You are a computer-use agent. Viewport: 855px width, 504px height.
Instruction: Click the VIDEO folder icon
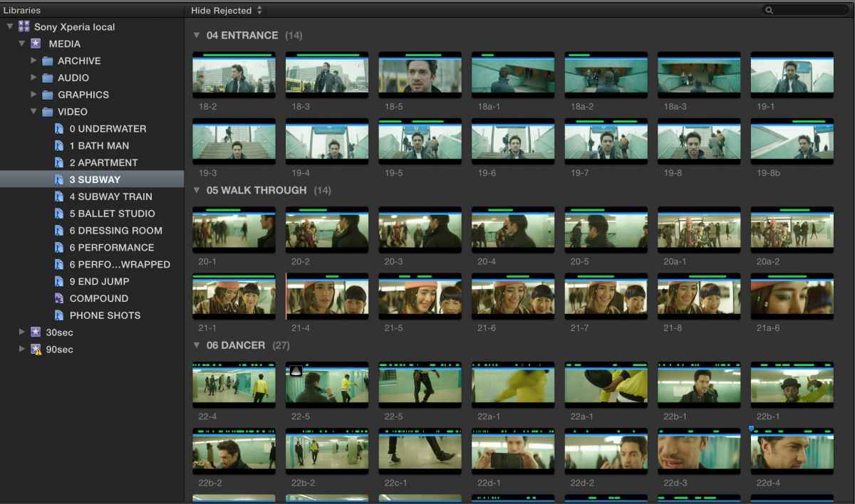tap(48, 112)
